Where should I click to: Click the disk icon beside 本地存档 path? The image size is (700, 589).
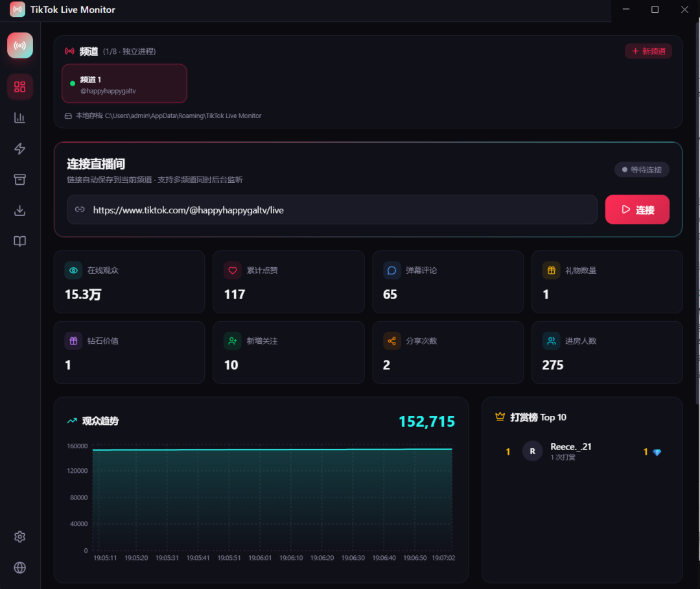tap(68, 115)
